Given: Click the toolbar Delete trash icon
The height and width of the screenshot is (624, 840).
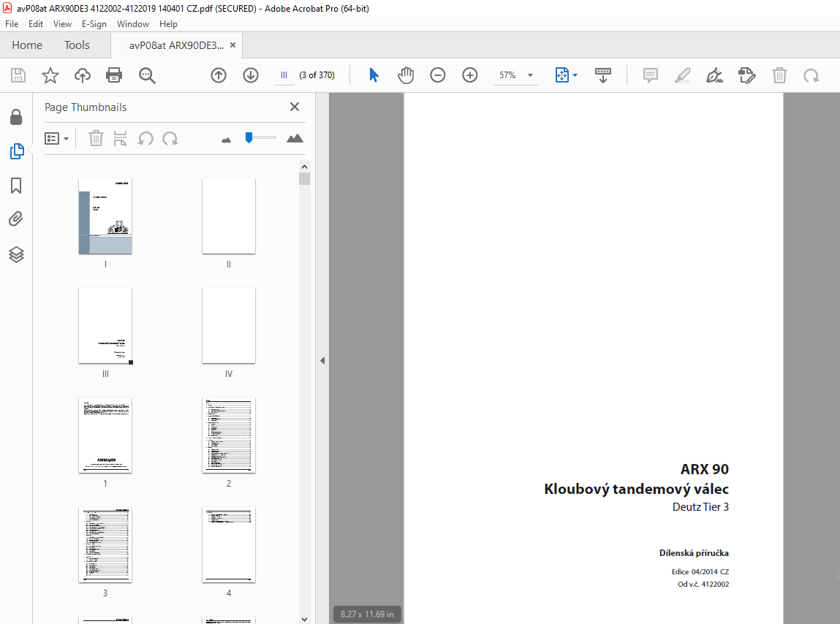Looking at the screenshot, I should click(x=779, y=75).
